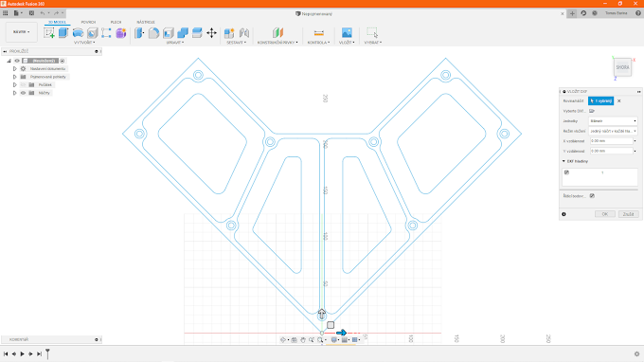The image size is (644, 362).
Task: Select the Shell tool
Action: (x=169, y=33)
